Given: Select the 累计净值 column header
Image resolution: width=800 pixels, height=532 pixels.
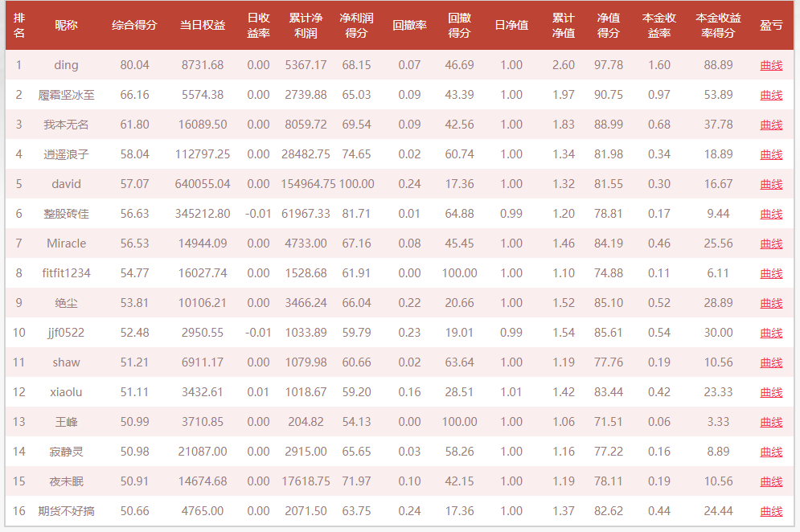Looking at the screenshot, I should tap(564, 25).
